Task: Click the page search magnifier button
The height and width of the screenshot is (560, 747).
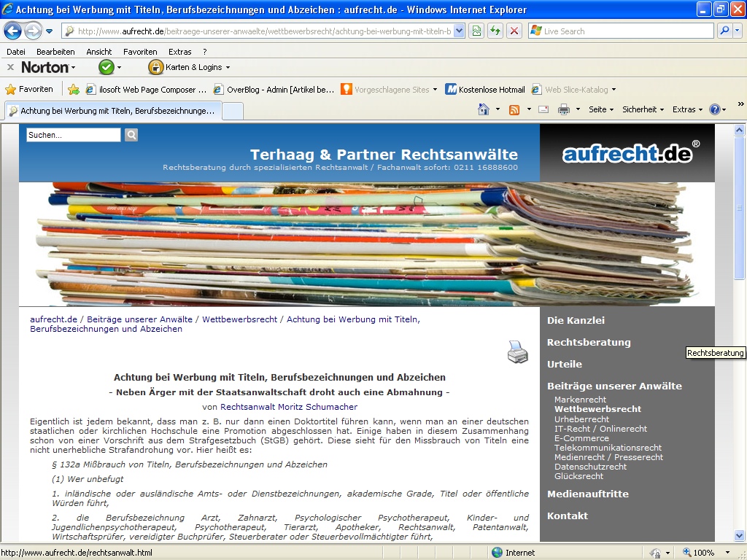Action: coord(131,135)
